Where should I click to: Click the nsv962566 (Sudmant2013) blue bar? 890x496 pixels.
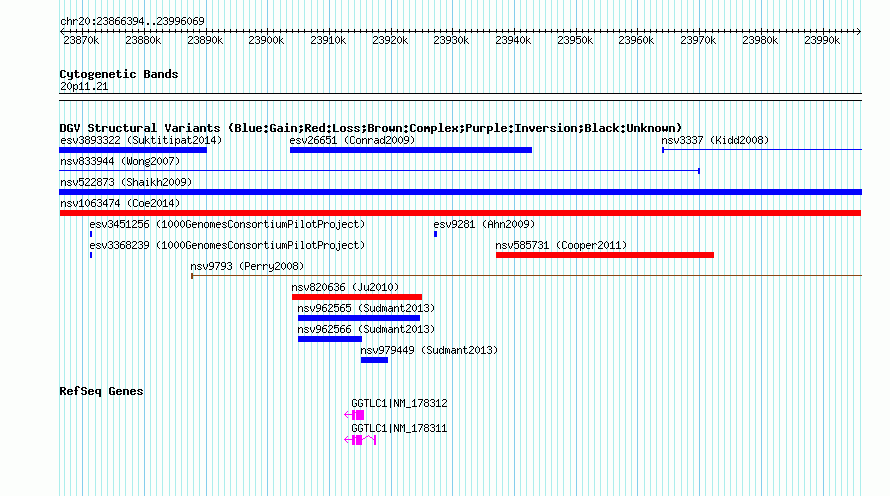coord(330,339)
